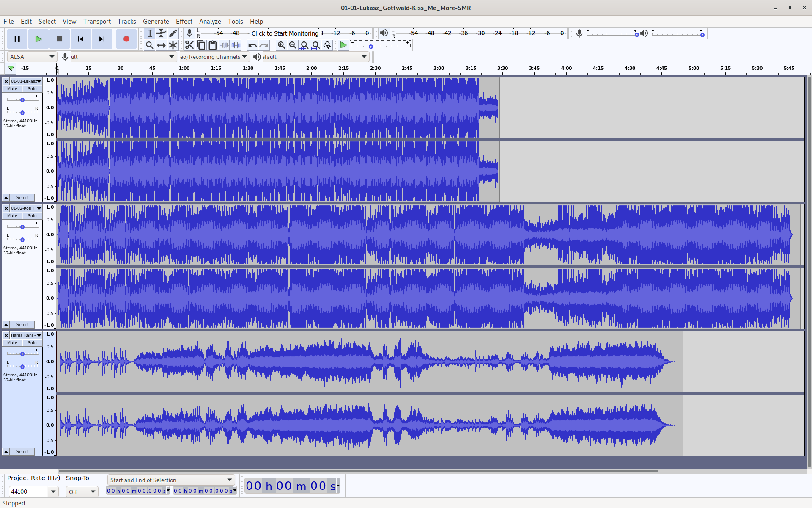The width and height of the screenshot is (812, 508).
Task: Collapse the 01-02-Rob_H track with its arrow
Action: 6,325
